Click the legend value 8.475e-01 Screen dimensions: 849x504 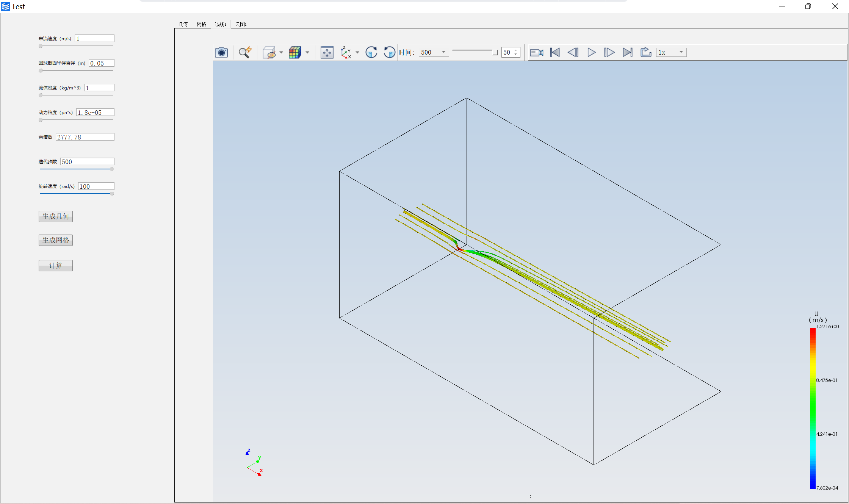tap(827, 380)
